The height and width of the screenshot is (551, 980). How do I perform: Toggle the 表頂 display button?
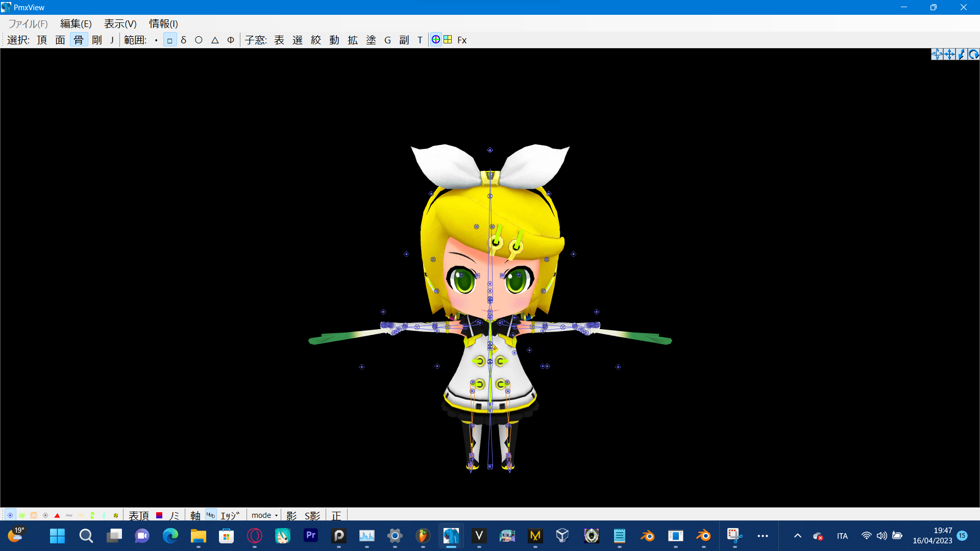click(x=139, y=515)
